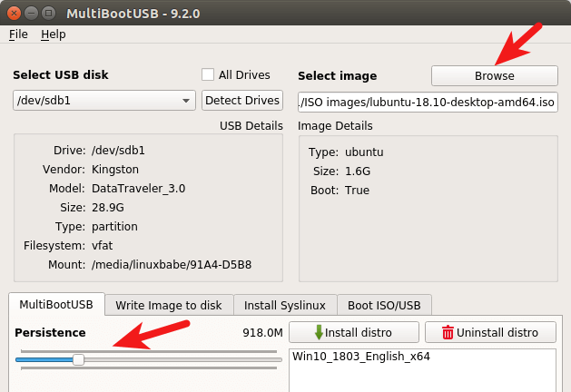This screenshot has height=392, width=571.
Task: Open the Help menu
Action: (x=54, y=34)
